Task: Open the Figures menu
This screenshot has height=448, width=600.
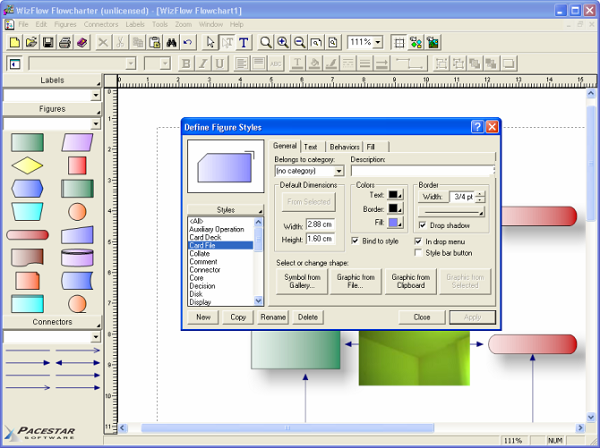Action: point(65,24)
